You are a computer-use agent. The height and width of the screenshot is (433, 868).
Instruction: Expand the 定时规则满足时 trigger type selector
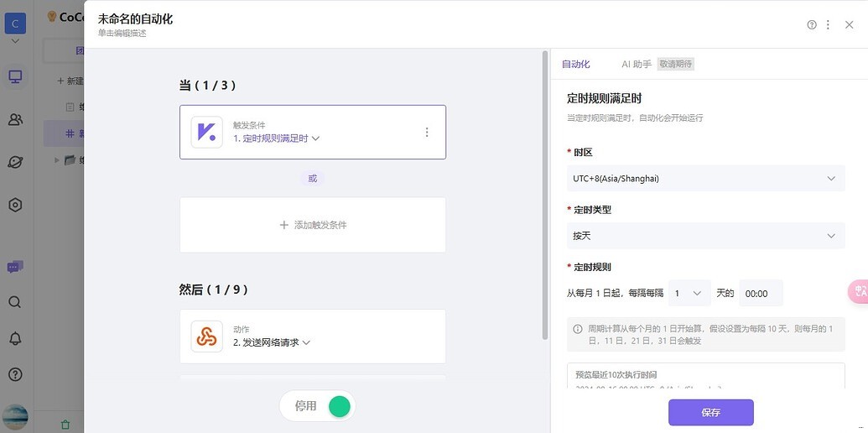[277, 138]
